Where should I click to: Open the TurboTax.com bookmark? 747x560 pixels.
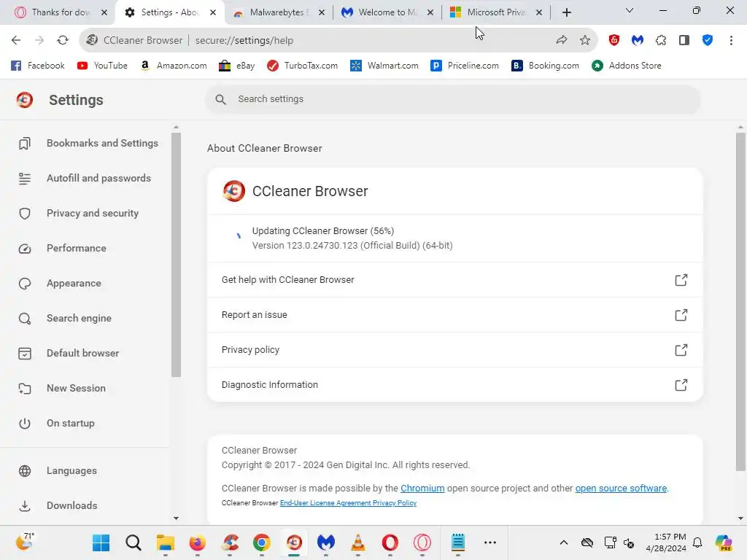pos(302,66)
